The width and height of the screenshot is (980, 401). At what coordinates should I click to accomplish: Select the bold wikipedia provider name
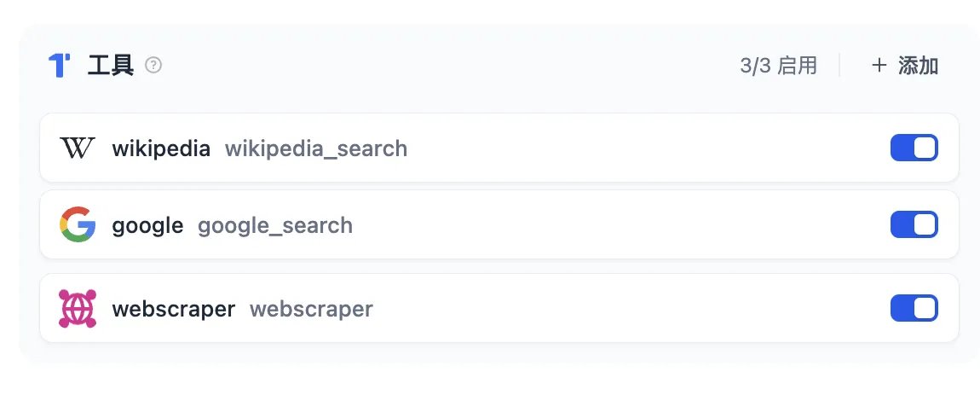pos(161,148)
